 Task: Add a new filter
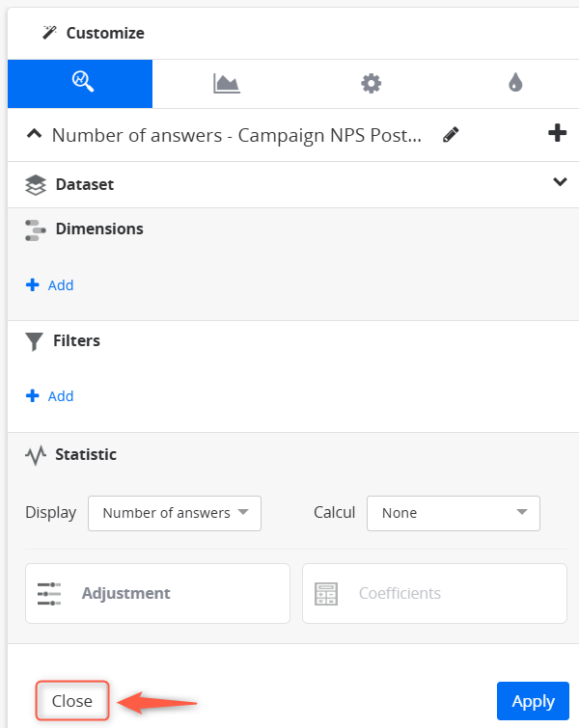point(49,395)
